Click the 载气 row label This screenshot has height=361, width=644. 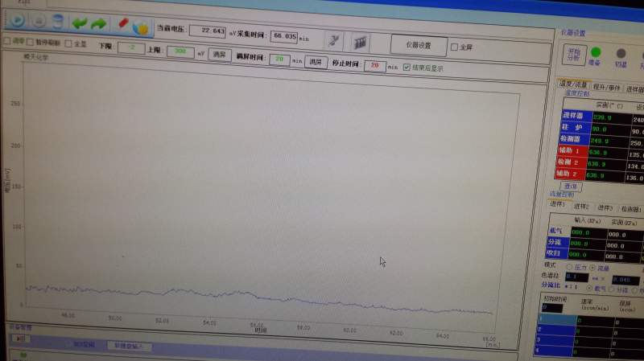[x=559, y=231]
